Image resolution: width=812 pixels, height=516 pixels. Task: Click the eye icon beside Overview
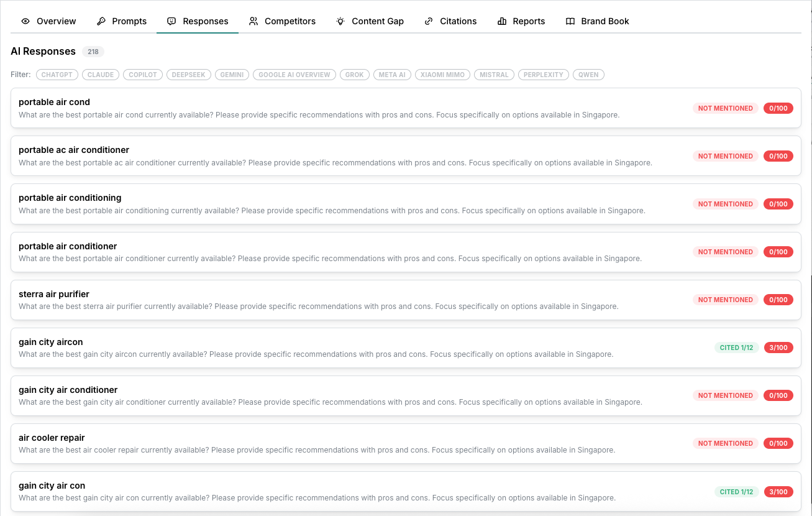(x=25, y=21)
